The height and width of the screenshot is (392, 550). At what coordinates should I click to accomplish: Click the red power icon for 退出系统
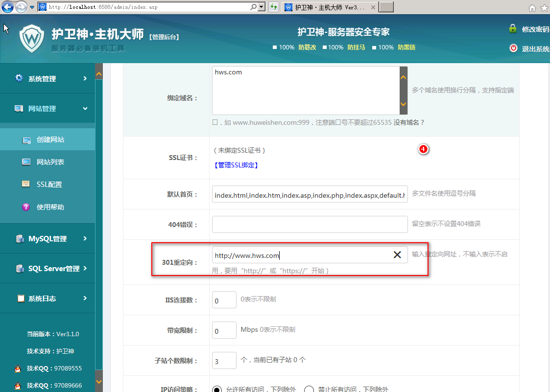coord(513,48)
